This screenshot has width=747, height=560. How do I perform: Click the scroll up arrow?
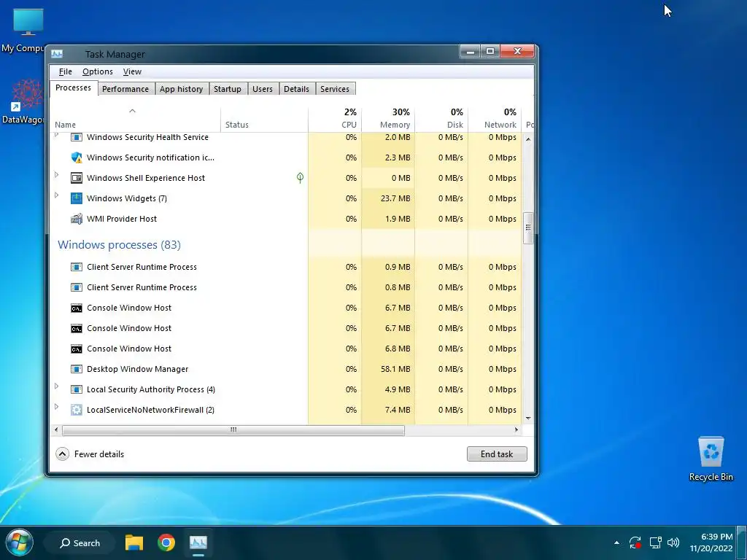tap(528, 139)
